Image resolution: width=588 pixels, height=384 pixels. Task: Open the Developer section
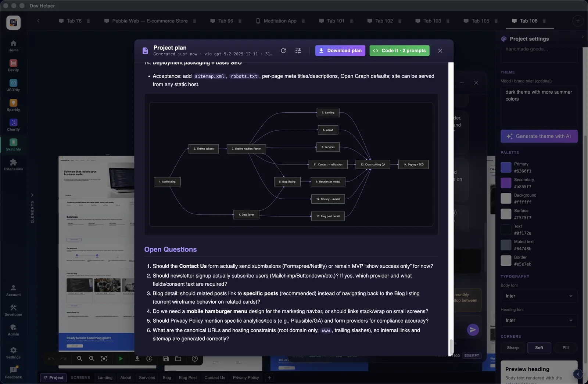[x=13, y=310]
